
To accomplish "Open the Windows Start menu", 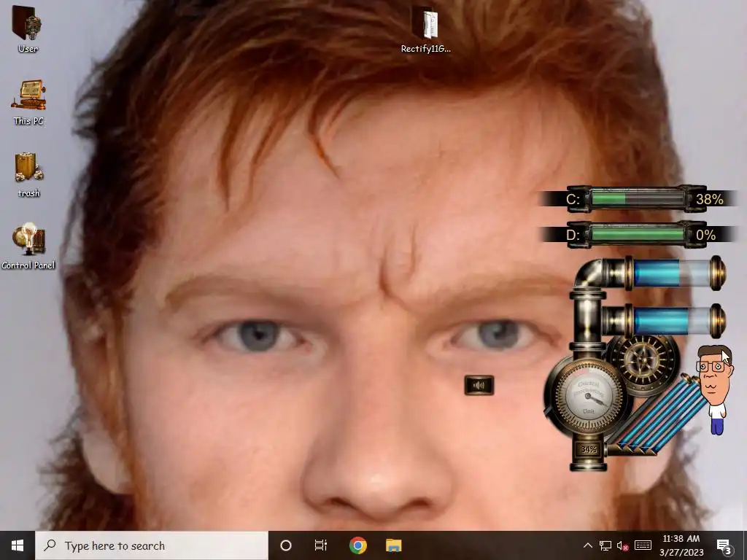I will tap(18, 545).
